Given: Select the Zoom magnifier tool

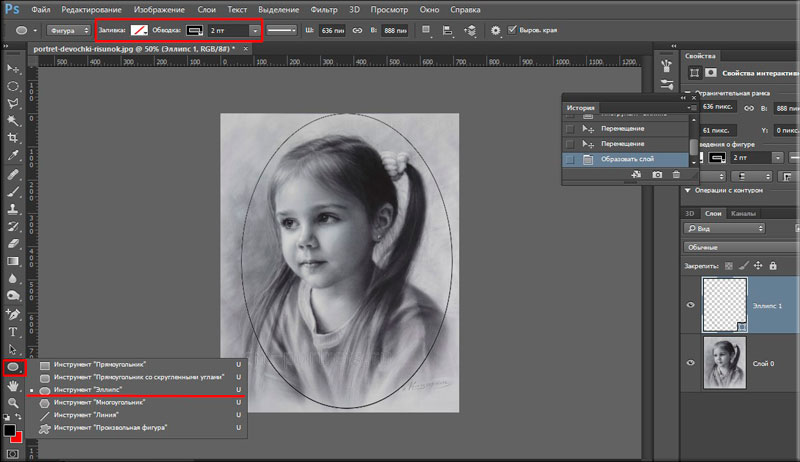Looking at the screenshot, I should tap(14, 401).
